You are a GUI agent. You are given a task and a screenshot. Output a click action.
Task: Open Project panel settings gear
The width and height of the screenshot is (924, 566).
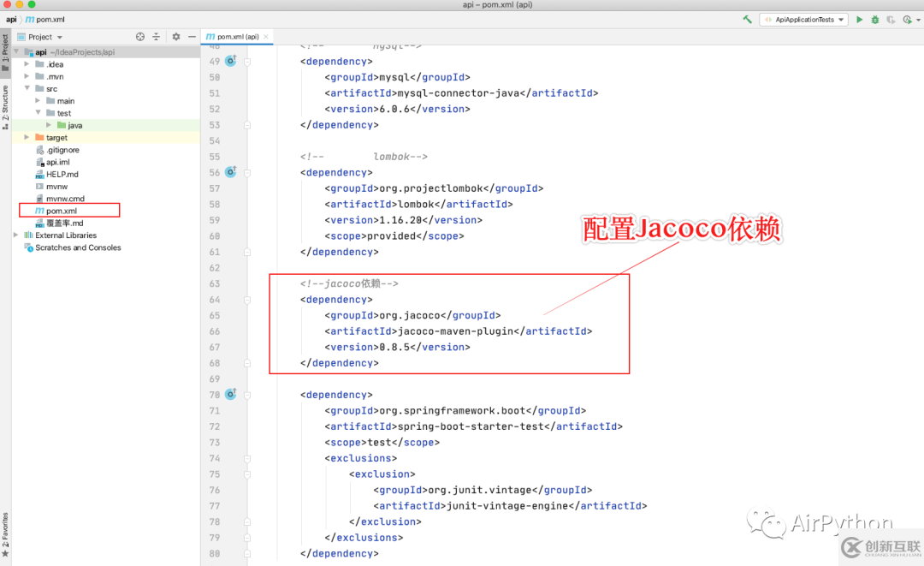(x=176, y=37)
